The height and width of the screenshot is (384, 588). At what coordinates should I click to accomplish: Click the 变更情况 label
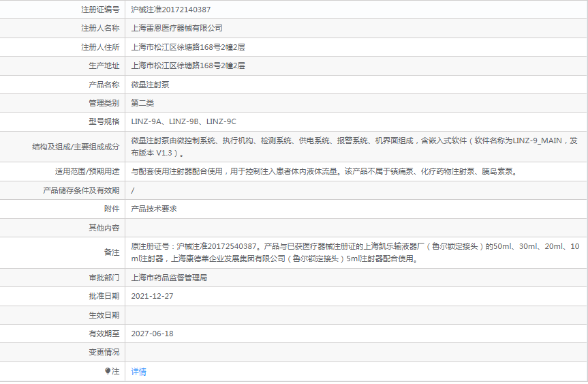pos(104,352)
